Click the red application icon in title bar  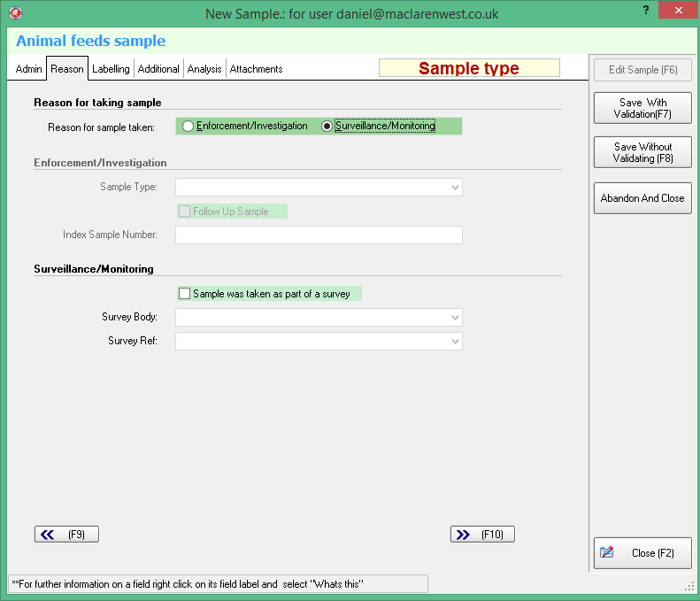coord(16,13)
